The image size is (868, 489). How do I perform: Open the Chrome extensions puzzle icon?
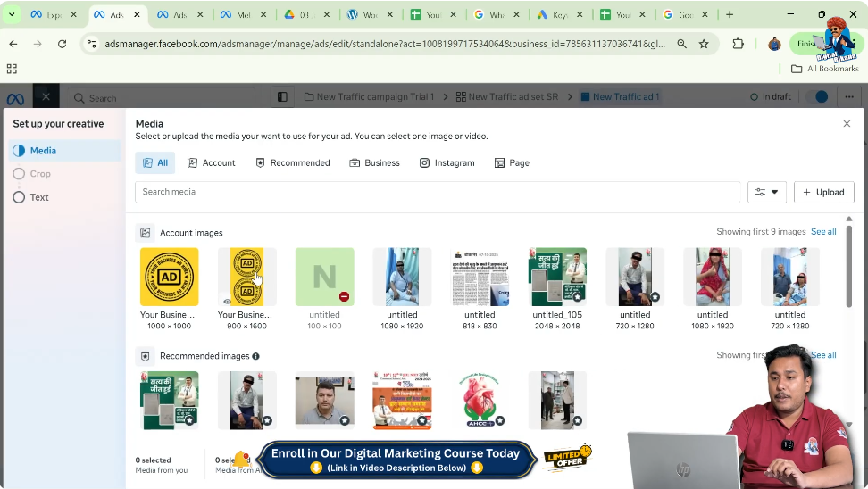tap(738, 44)
